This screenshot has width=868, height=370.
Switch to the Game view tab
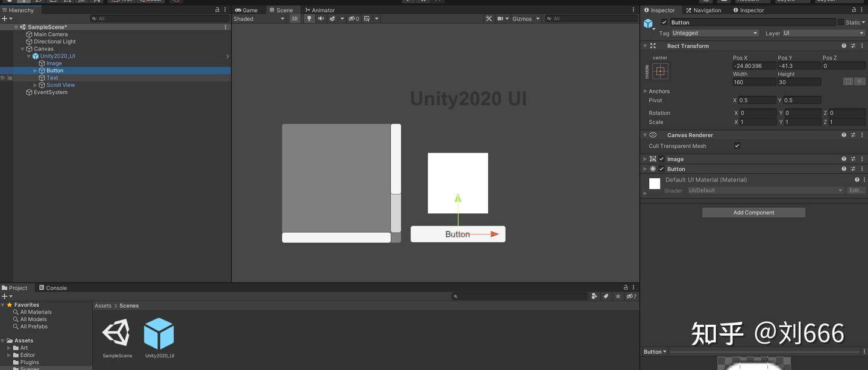[x=247, y=10]
